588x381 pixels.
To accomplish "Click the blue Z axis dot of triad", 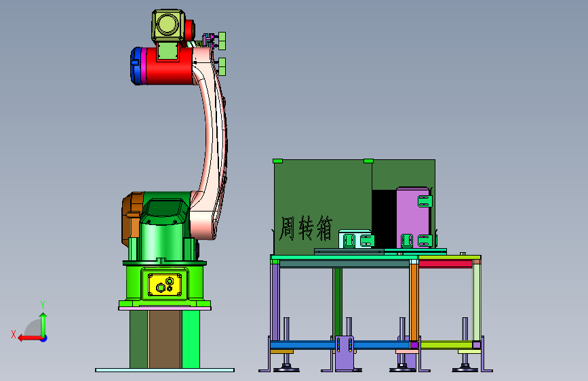I will [44, 338].
